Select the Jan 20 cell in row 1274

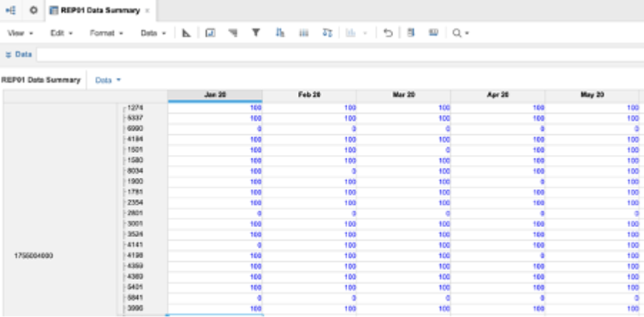tap(215, 108)
